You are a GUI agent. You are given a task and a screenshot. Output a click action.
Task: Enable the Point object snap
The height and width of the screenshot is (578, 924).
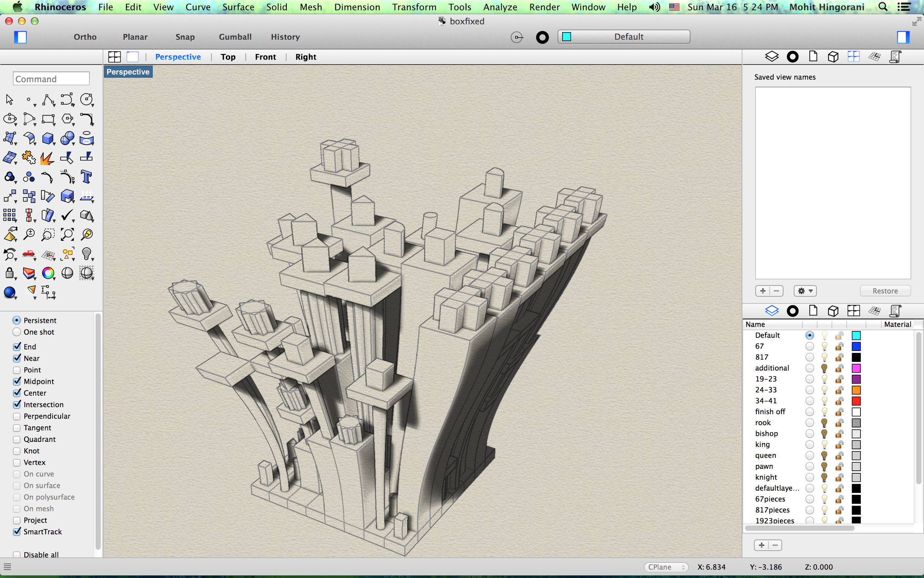17,370
